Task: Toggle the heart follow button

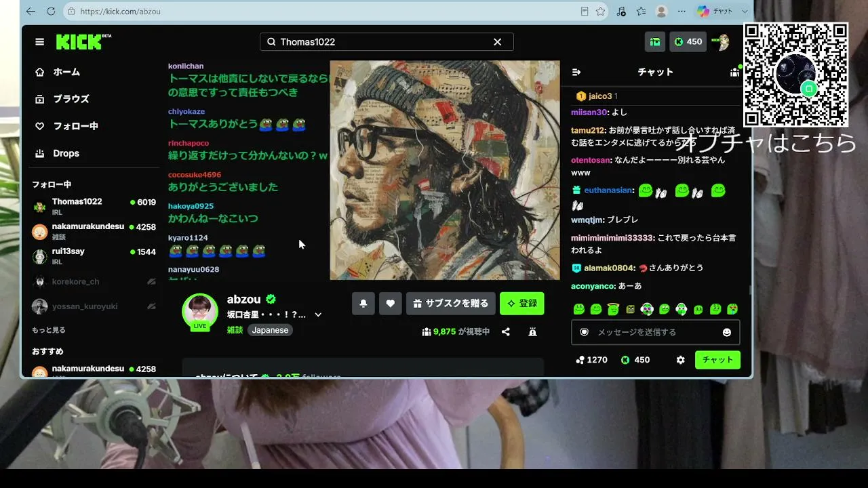Action: coord(390,304)
